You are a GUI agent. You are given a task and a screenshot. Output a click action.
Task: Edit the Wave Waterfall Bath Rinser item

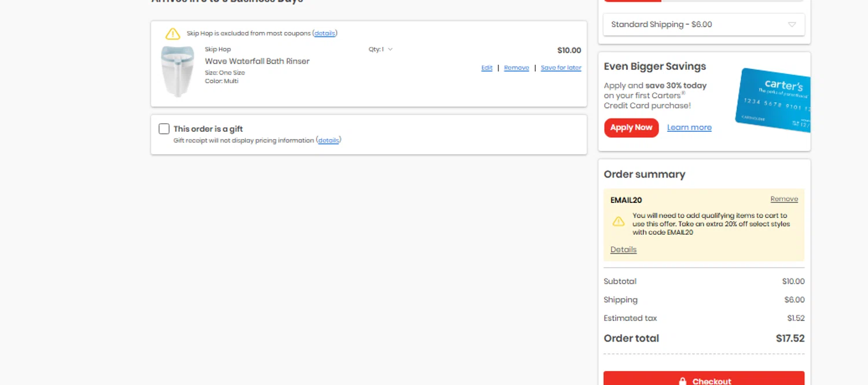[487, 68]
